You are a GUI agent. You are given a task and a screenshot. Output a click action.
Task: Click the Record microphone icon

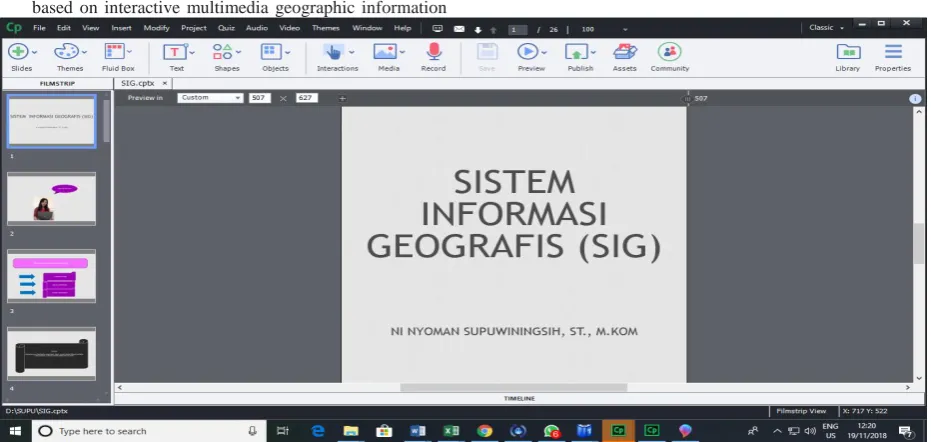[434, 51]
